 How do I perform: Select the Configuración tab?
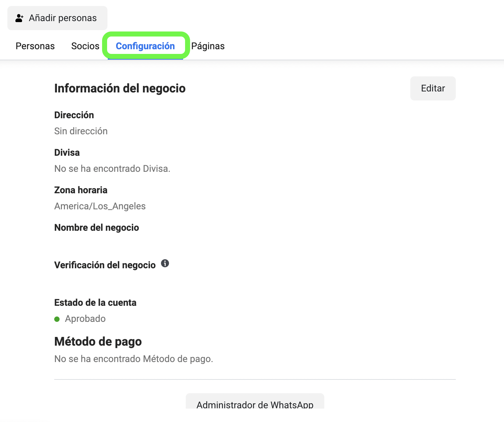145,46
